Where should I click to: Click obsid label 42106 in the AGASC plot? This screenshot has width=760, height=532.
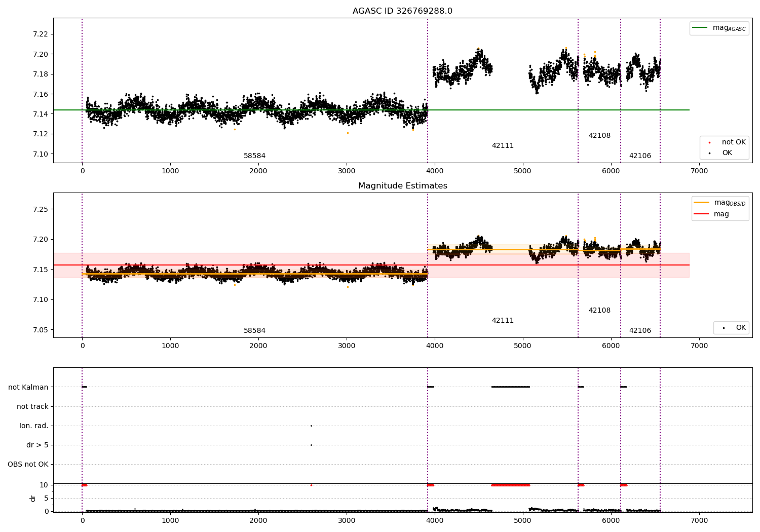pyautogui.click(x=640, y=156)
